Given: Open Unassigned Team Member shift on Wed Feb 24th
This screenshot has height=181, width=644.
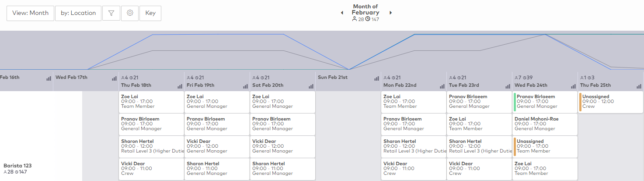Looking at the screenshot, I should click(x=544, y=146).
